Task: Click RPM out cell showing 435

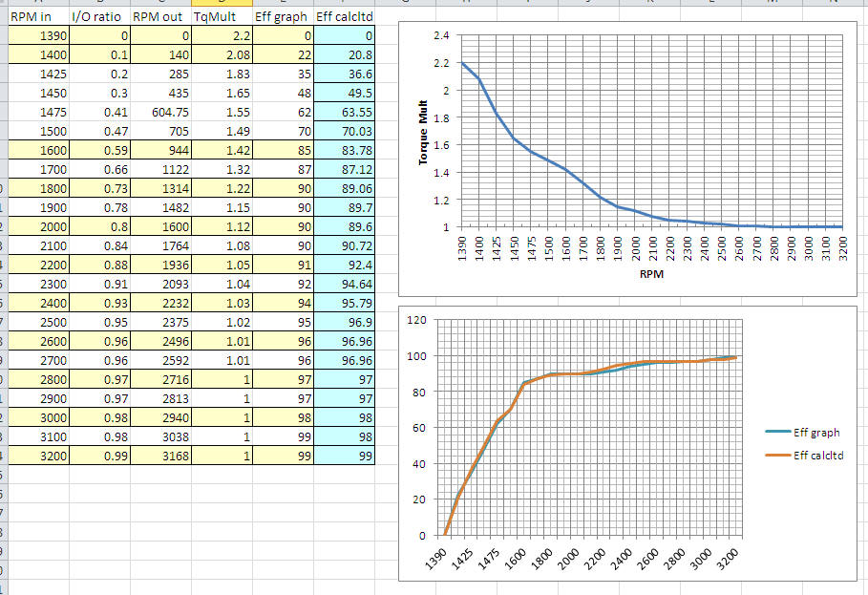Action: point(160,93)
